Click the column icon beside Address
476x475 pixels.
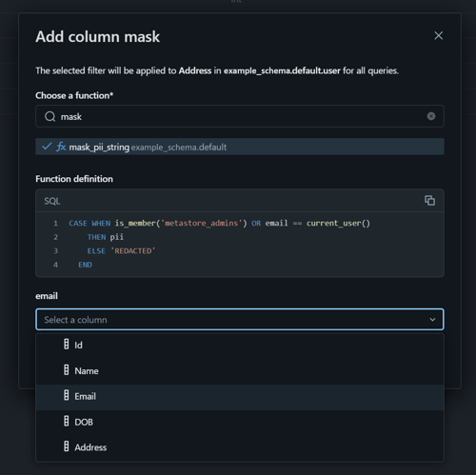(x=67, y=446)
